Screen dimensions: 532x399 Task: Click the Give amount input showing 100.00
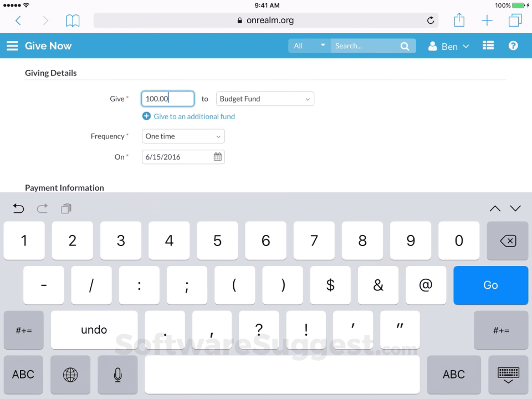(167, 99)
